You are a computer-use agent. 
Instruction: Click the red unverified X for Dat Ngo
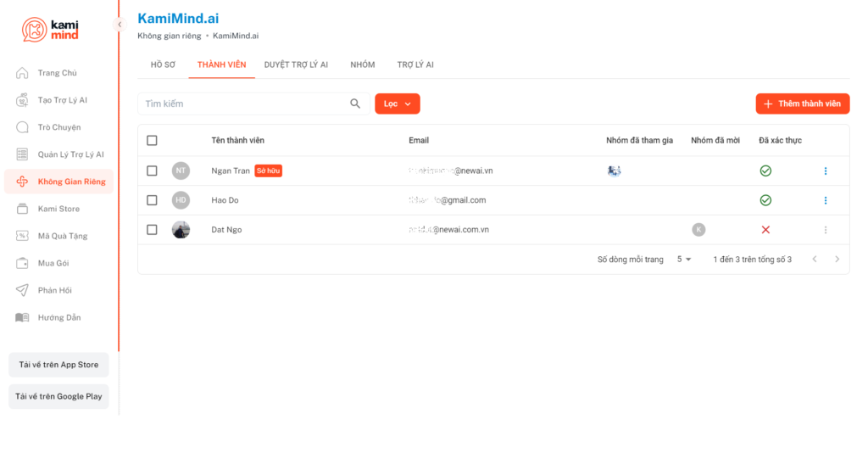(x=765, y=229)
